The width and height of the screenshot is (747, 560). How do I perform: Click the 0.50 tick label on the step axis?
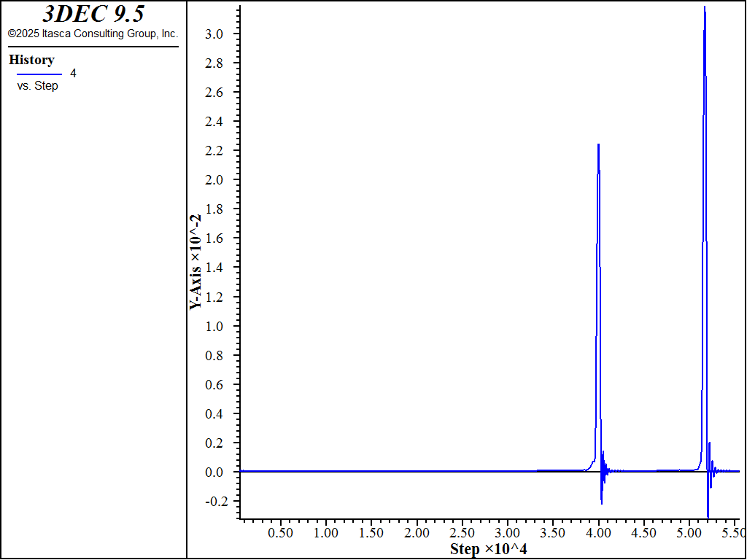pos(281,532)
